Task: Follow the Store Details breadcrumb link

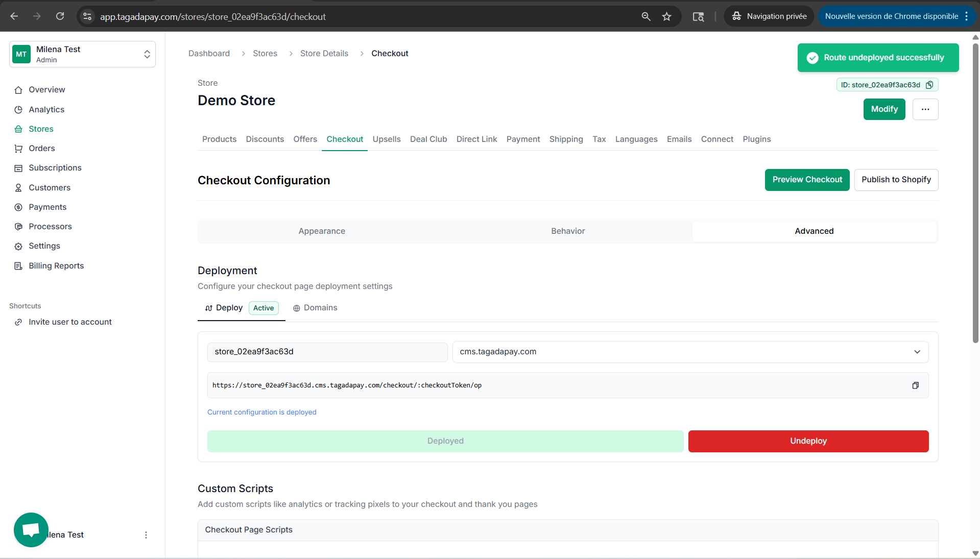Action: (x=324, y=54)
